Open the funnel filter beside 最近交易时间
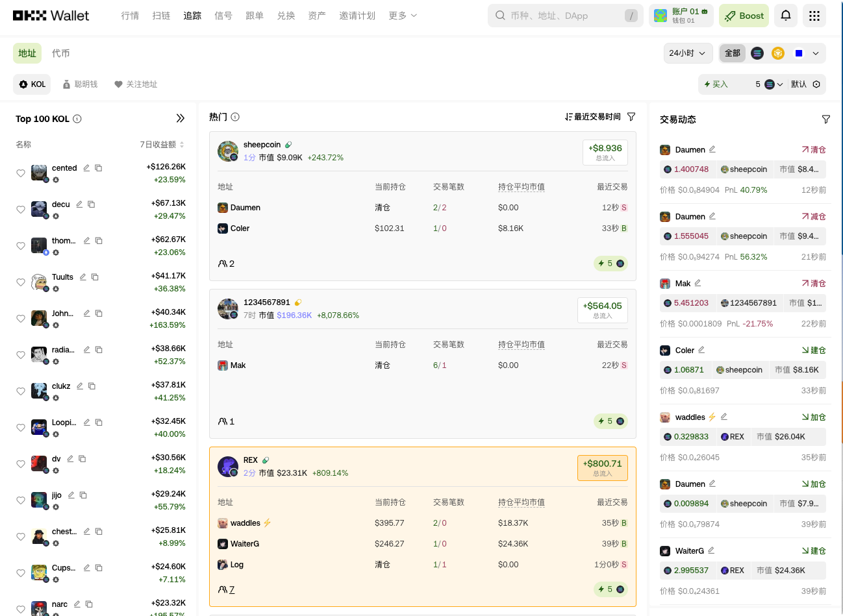The height and width of the screenshot is (616, 843). [630, 117]
